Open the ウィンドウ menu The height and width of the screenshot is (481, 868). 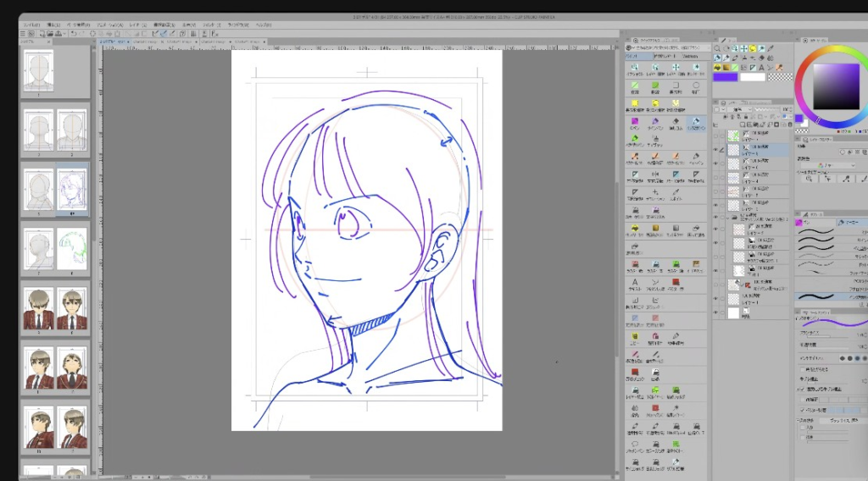pyautogui.click(x=238, y=25)
